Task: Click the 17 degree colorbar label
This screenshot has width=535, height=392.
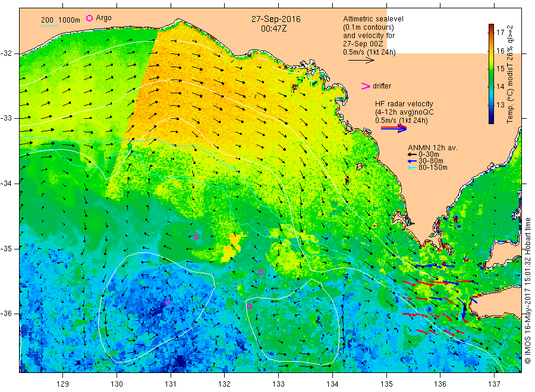Action: point(500,33)
